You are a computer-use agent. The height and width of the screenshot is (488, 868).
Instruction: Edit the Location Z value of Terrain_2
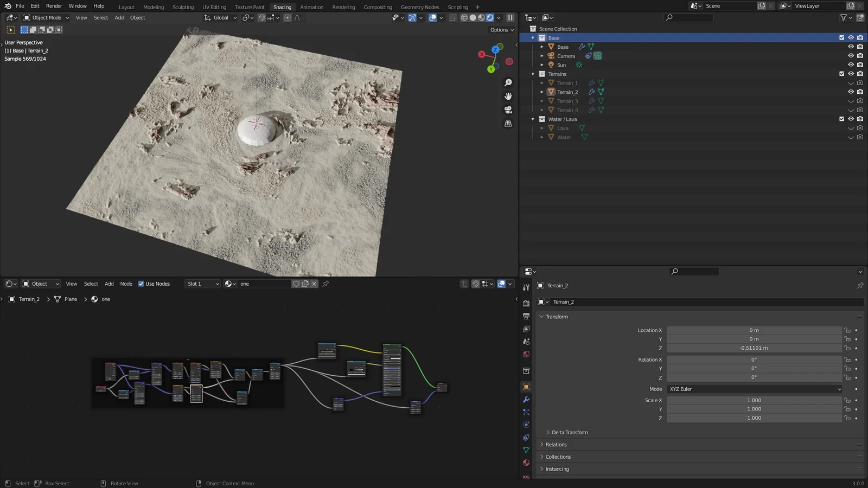[x=754, y=348]
